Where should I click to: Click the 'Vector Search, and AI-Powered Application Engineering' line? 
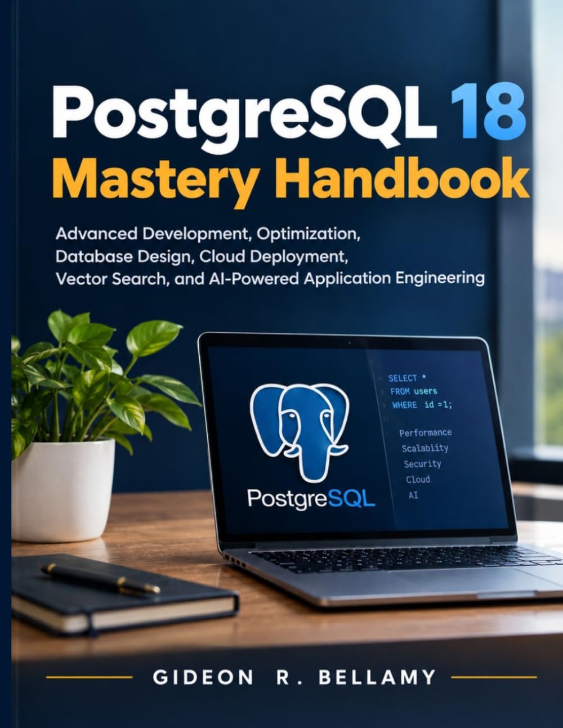[270, 278]
